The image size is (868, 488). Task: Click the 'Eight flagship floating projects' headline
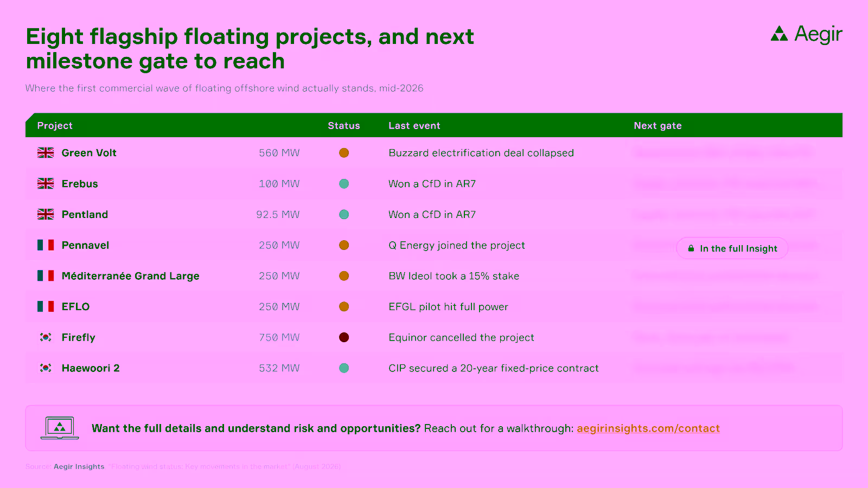(250, 49)
